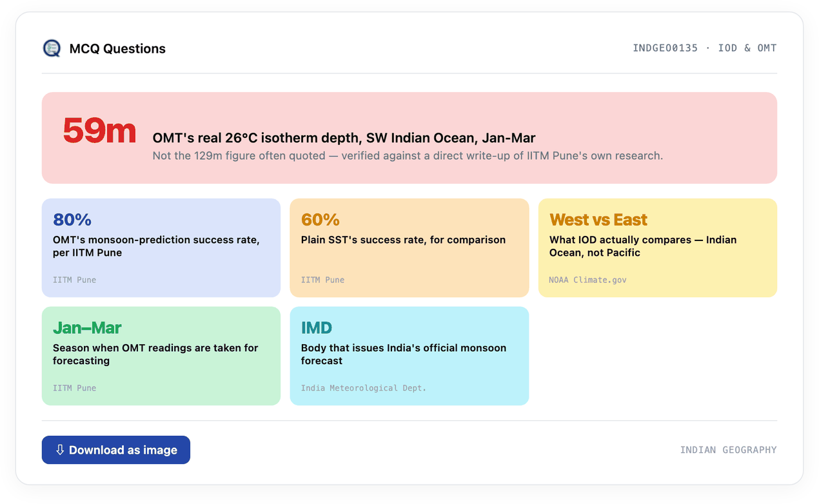This screenshot has width=819, height=504.
Task: Click the Download as image button
Action: click(116, 450)
